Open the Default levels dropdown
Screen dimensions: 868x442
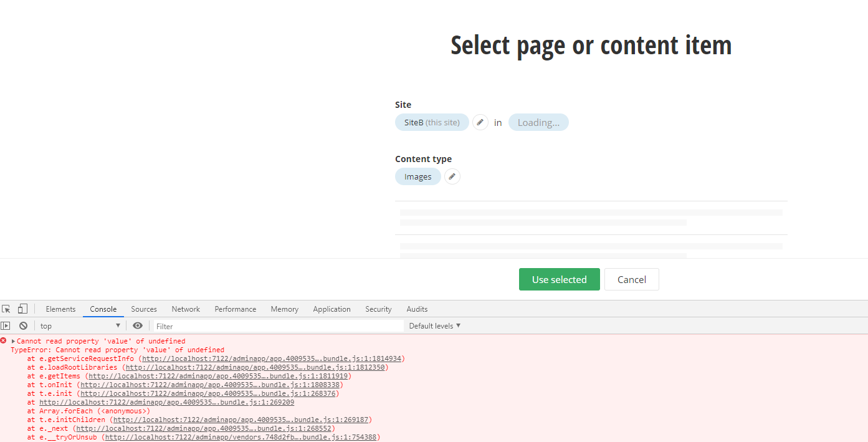[435, 326]
